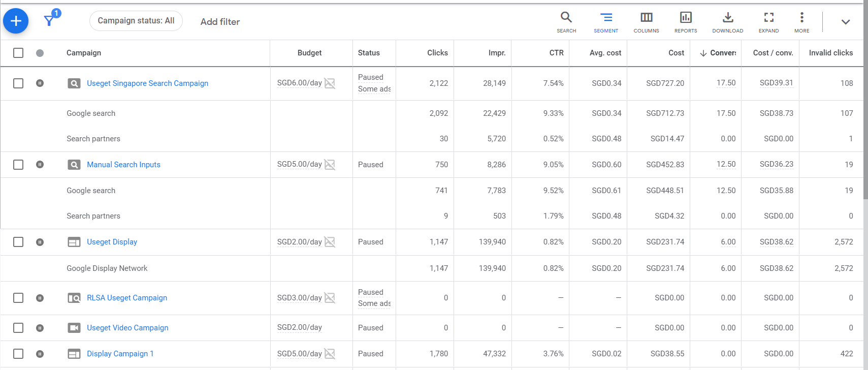This screenshot has width=868, height=370.
Task: Sort by Budget column header
Action: coord(309,53)
